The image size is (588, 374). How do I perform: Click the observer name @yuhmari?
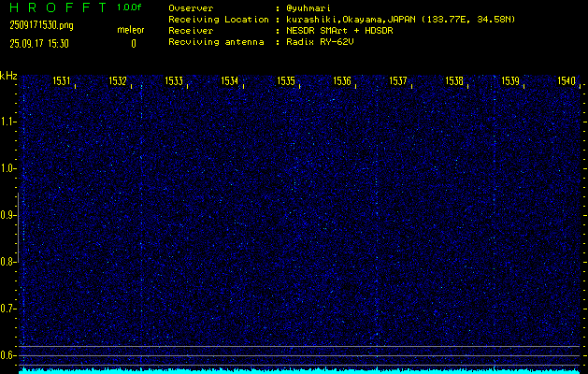(x=308, y=8)
